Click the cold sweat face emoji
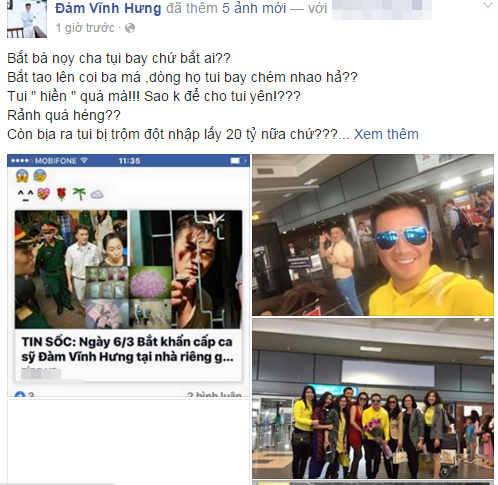The image size is (498, 485). pos(40,175)
